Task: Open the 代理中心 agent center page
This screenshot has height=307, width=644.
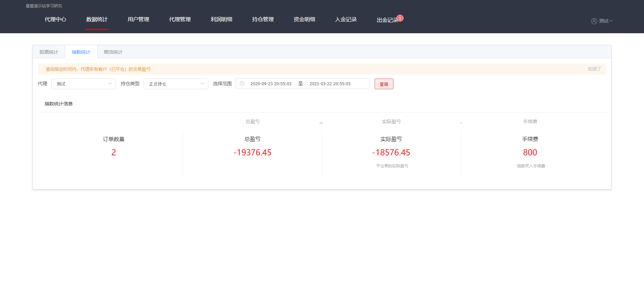Action: [55, 19]
